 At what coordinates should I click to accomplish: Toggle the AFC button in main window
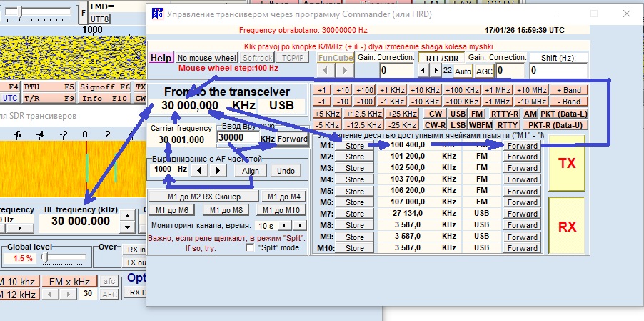click(x=109, y=295)
